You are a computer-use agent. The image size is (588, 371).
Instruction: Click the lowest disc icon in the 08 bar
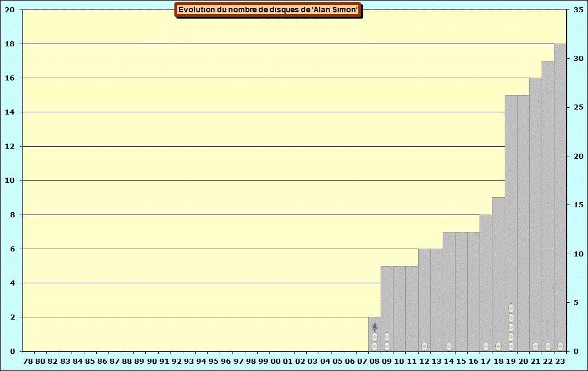tap(374, 346)
